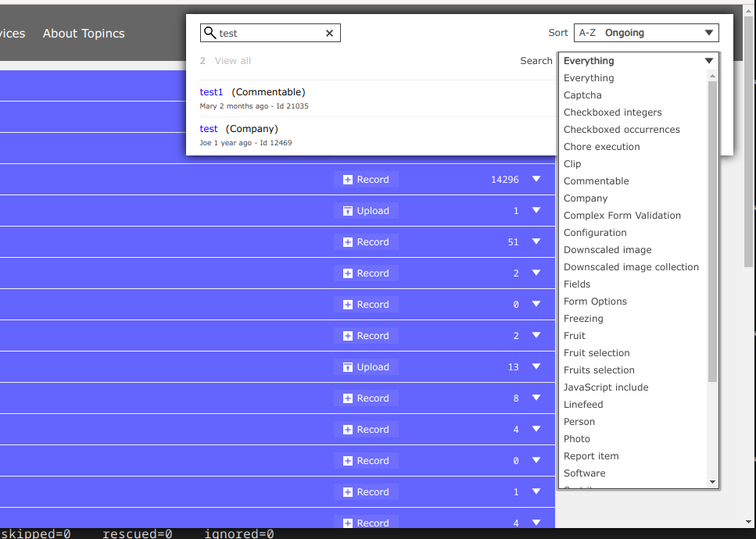Screen dimensions: 756x539
Task: Expand the row showing count 51
Action: click(536, 242)
